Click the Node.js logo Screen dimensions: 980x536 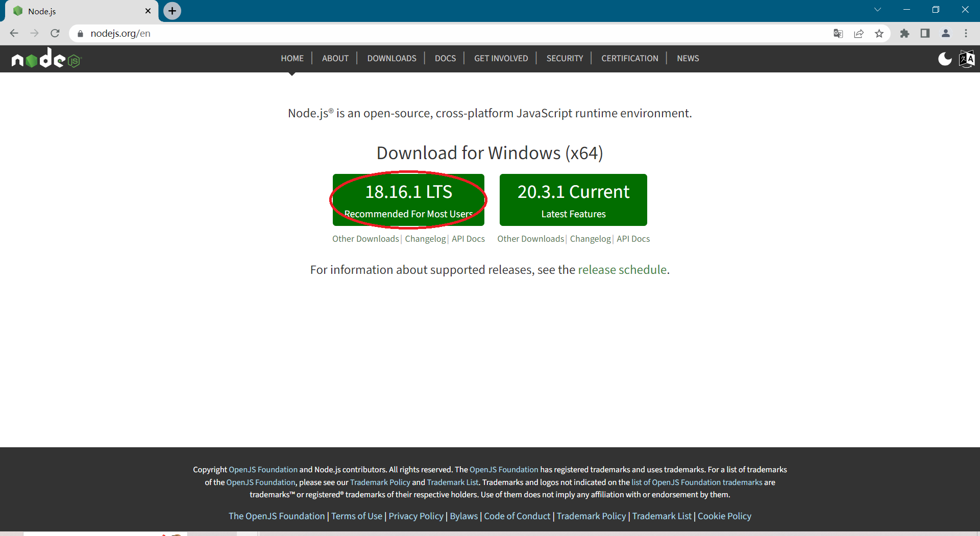[x=46, y=59]
